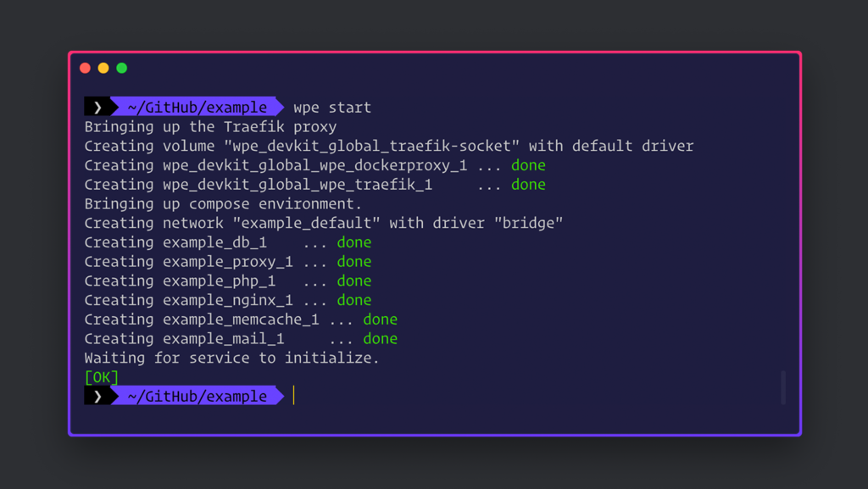
Task: Click the done status beside example_nginx_1
Action: pos(354,299)
